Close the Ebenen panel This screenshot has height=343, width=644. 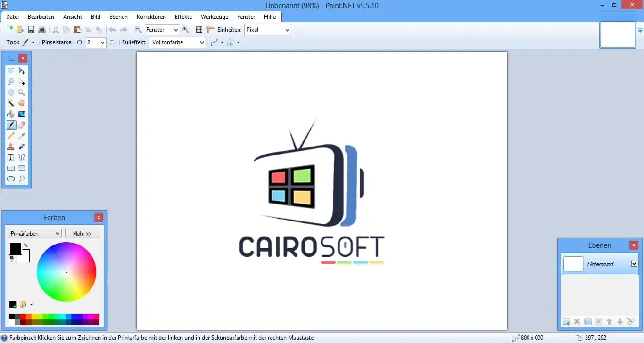[x=634, y=245]
